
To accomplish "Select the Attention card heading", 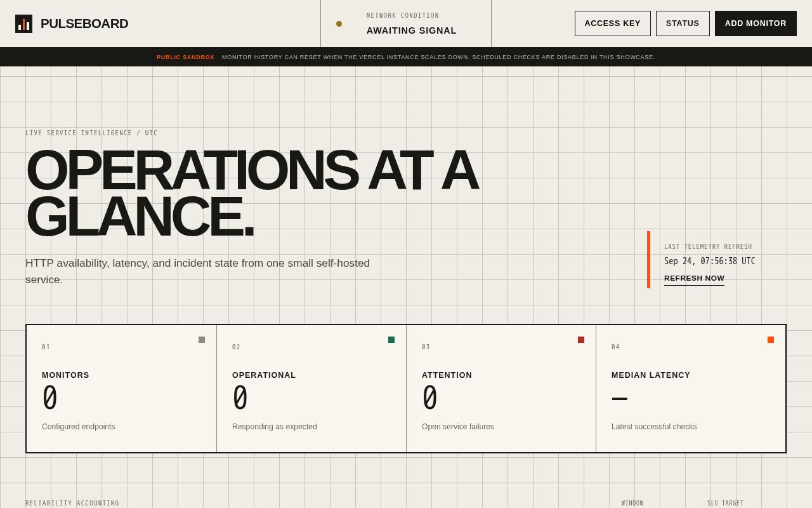I will 447,375.
